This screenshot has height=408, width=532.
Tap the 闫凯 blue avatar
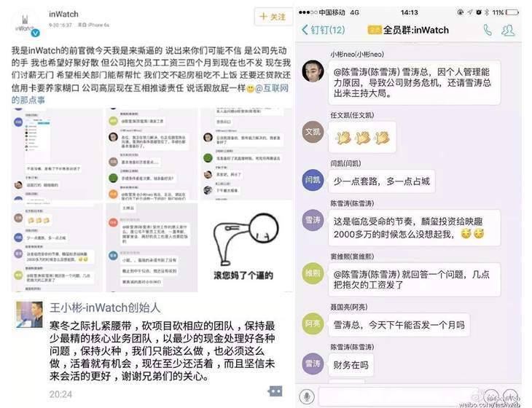click(313, 180)
